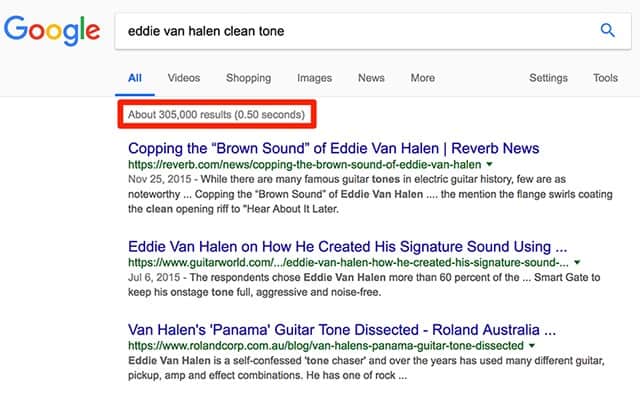Switch to the Videos tab
The height and width of the screenshot is (407, 640).
point(184,78)
